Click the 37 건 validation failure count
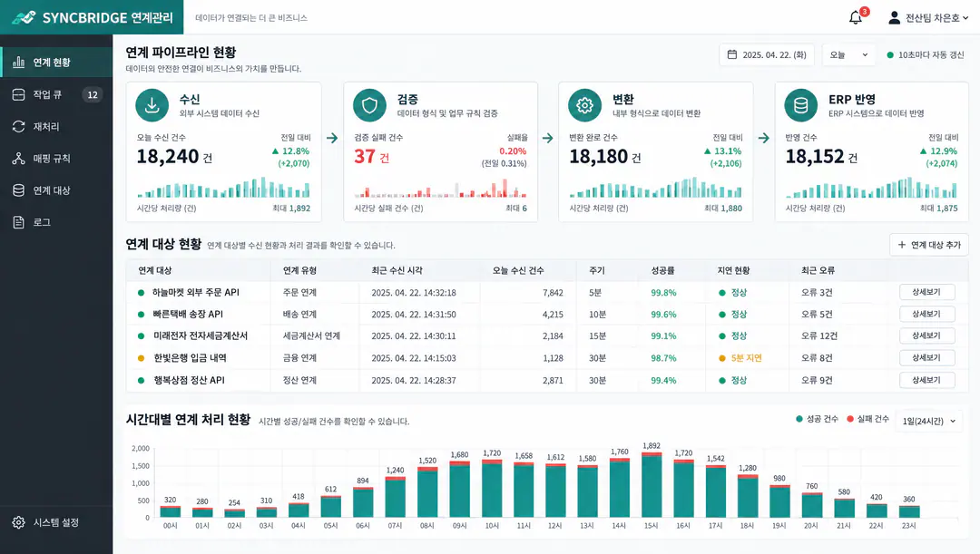 371,156
